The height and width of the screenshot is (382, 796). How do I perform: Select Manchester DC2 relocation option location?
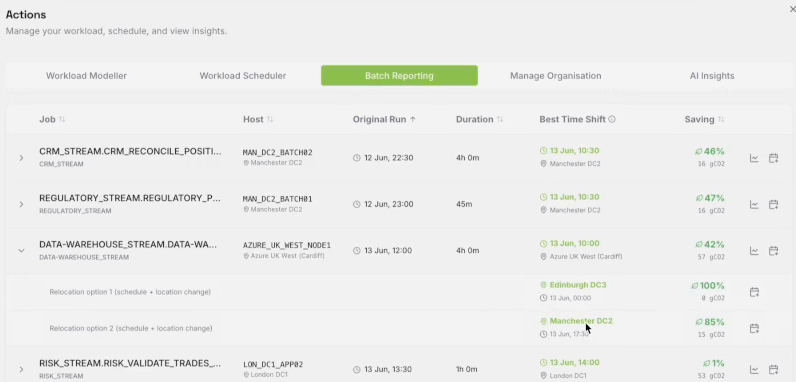[581, 321]
